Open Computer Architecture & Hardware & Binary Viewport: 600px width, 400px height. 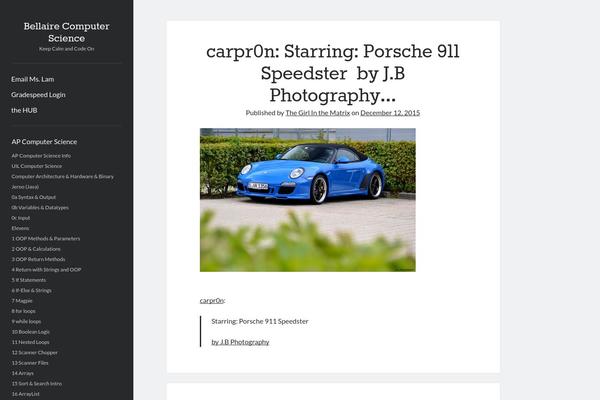click(x=62, y=176)
